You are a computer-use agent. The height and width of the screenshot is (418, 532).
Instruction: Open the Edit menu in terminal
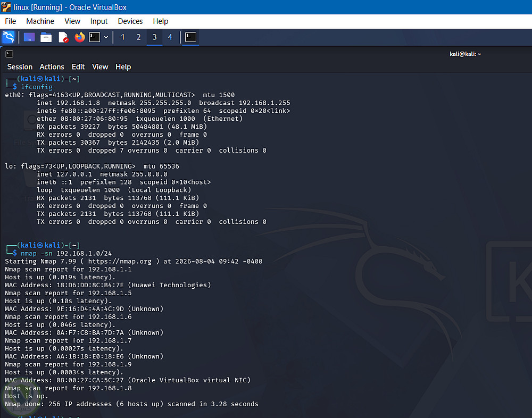[78, 67]
